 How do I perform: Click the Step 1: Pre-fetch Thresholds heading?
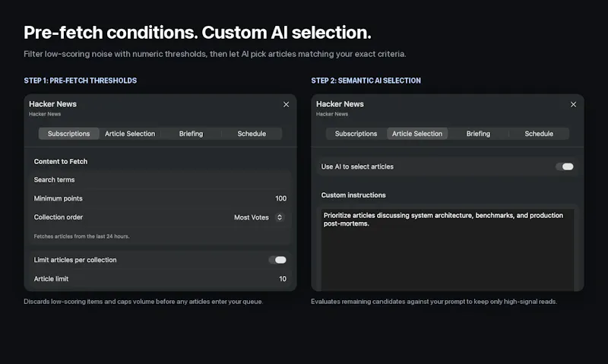(x=81, y=81)
